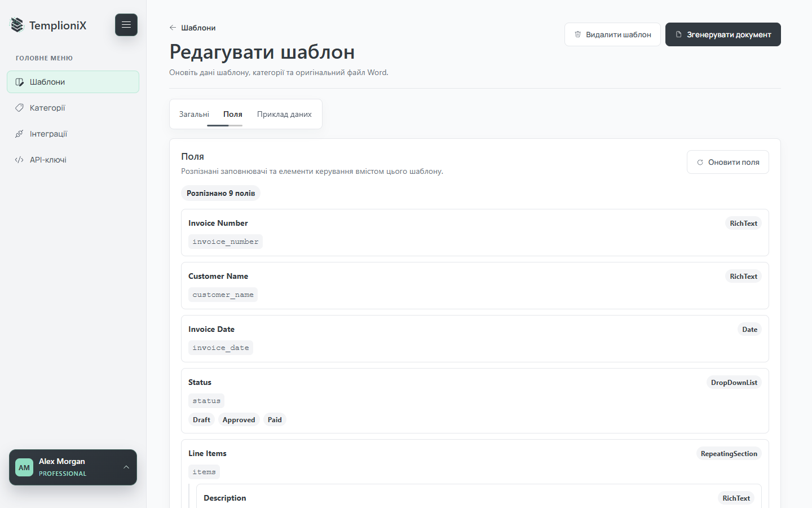This screenshot has height=508, width=812.
Task: Click the customer_name code tag
Action: pyautogui.click(x=223, y=295)
